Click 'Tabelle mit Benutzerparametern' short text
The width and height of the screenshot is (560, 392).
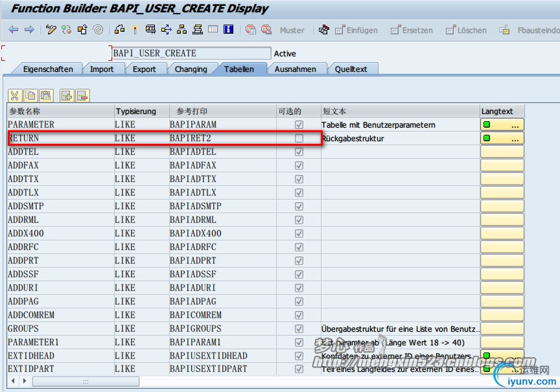tap(379, 125)
